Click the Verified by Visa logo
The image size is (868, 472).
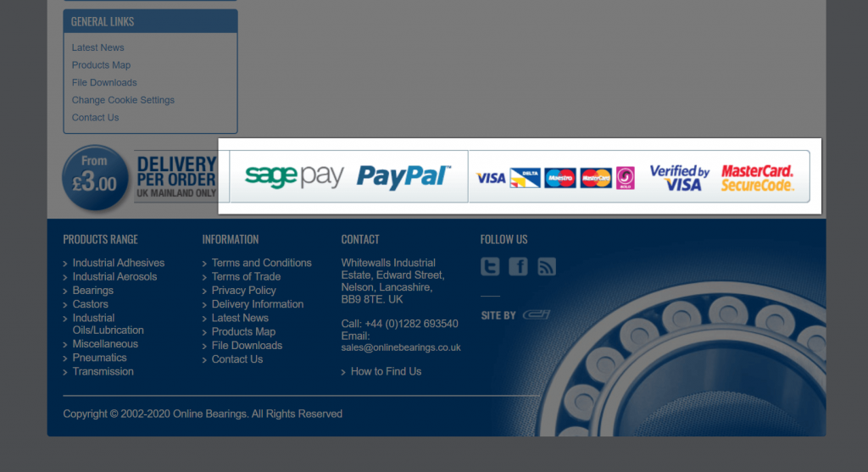click(x=680, y=178)
